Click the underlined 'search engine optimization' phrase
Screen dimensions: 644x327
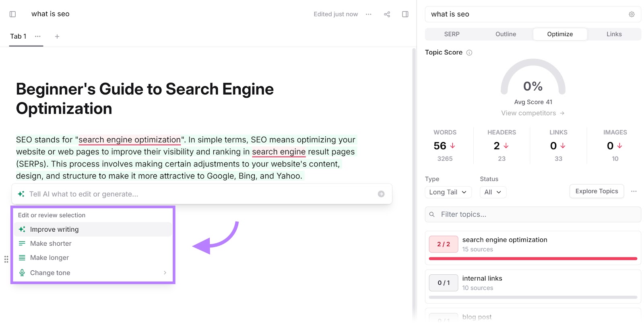pyautogui.click(x=130, y=140)
